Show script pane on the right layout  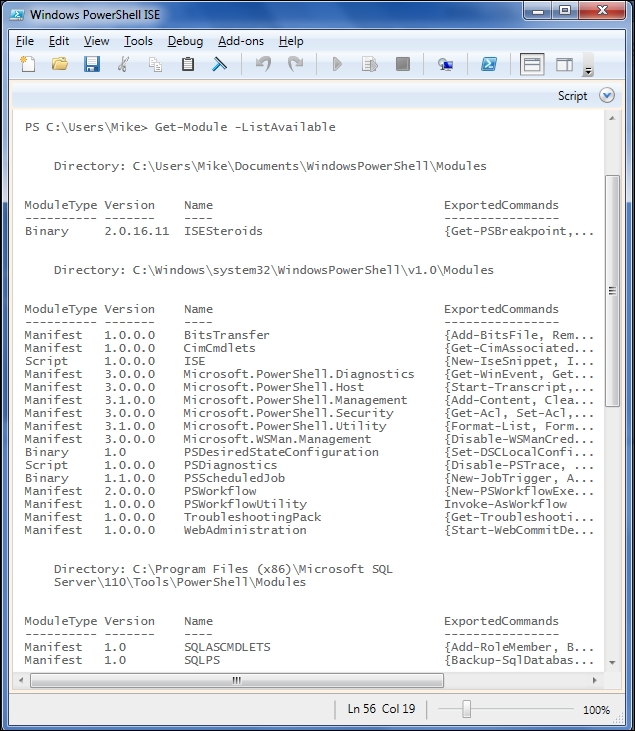pos(564,64)
